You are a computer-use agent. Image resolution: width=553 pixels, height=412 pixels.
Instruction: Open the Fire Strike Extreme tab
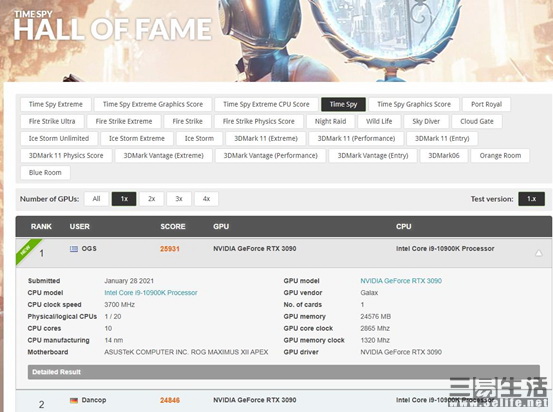(x=124, y=121)
